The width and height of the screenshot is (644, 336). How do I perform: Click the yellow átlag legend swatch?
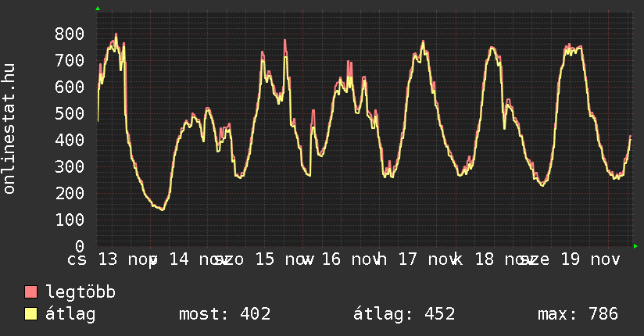pyautogui.click(x=31, y=314)
